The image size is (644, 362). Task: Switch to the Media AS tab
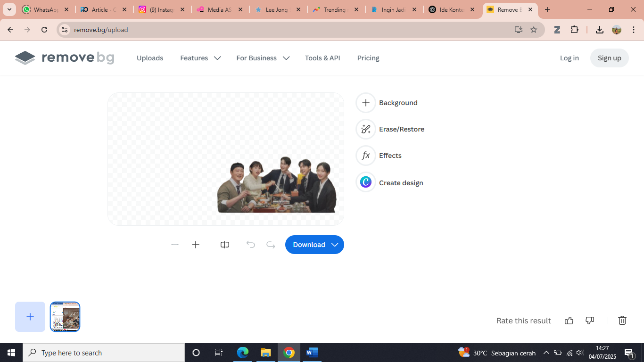220,9
